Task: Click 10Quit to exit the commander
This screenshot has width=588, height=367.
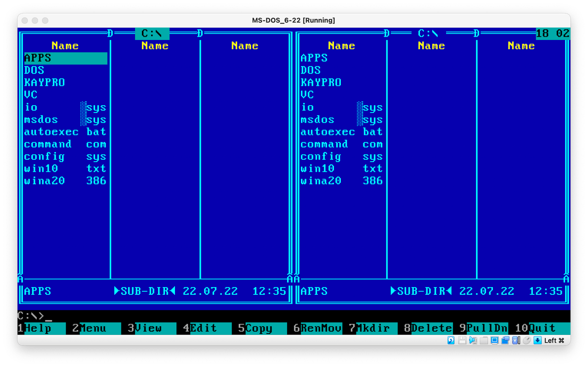Action: point(542,328)
